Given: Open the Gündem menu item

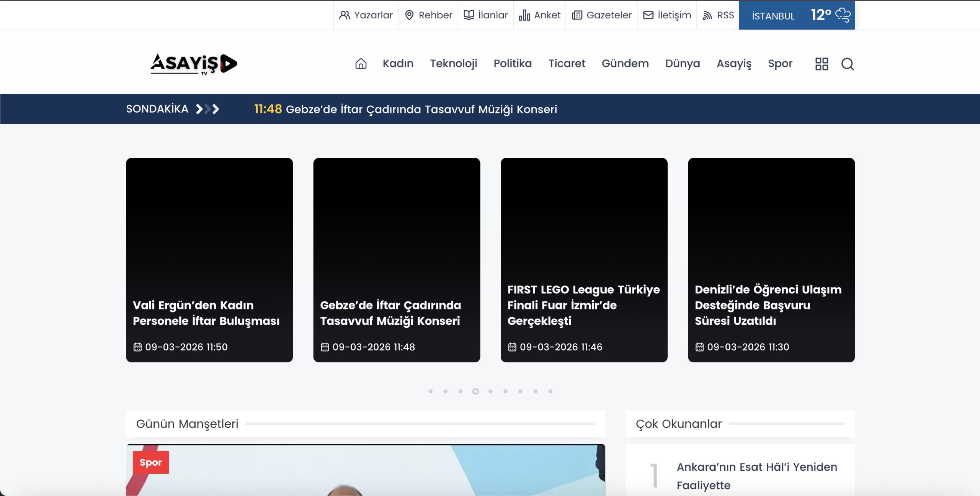Looking at the screenshot, I should click(x=625, y=64).
